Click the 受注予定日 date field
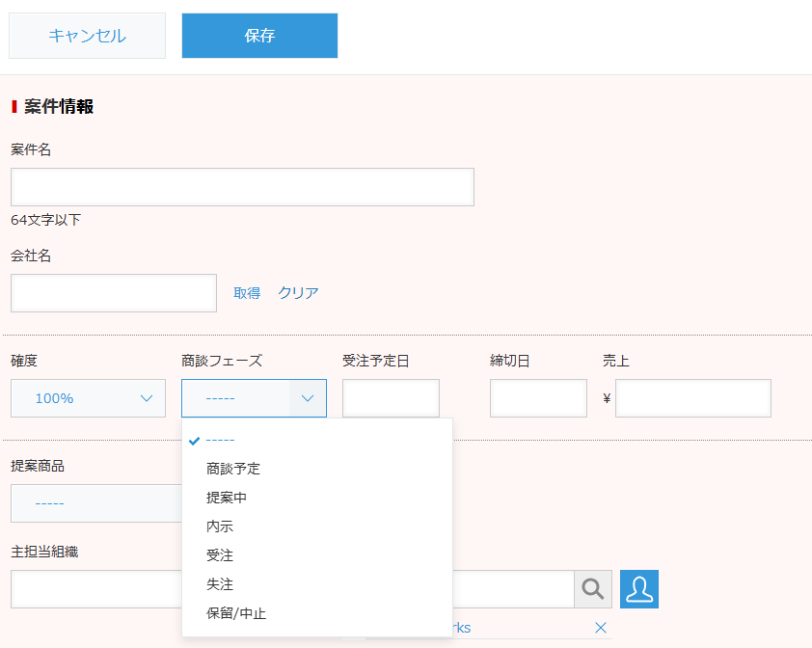The width and height of the screenshot is (812, 648). pos(391,398)
